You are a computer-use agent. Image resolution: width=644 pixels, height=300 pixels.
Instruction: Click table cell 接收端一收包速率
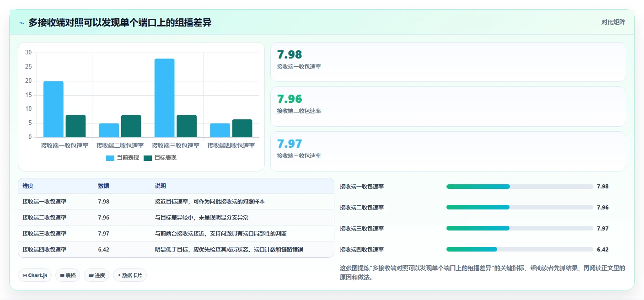pos(44,202)
